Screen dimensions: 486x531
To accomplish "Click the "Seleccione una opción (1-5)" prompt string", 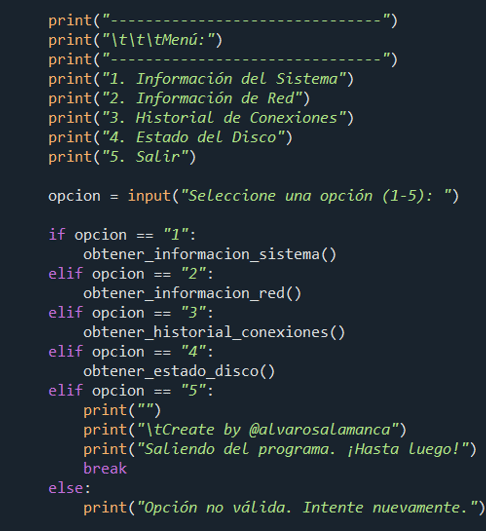I will [316, 196].
